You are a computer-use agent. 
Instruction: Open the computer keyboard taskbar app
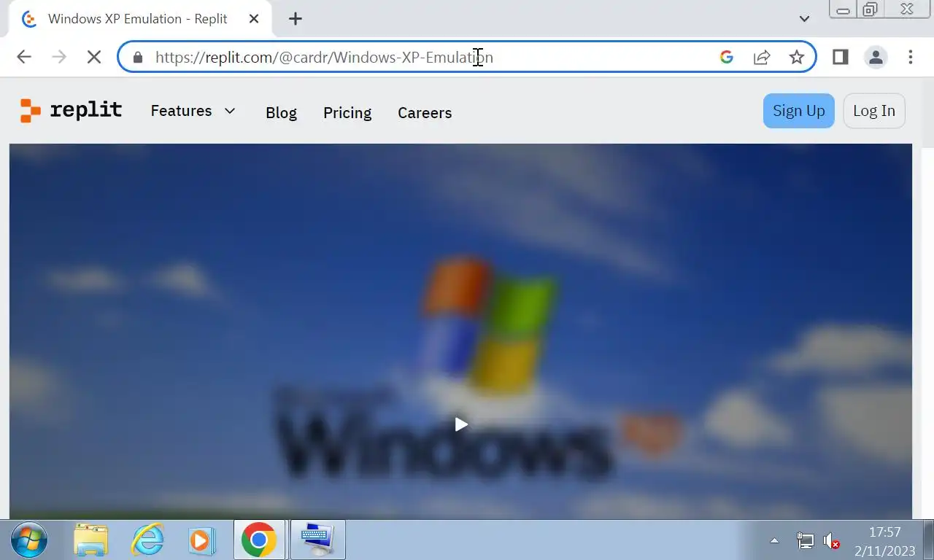click(317, 540)
